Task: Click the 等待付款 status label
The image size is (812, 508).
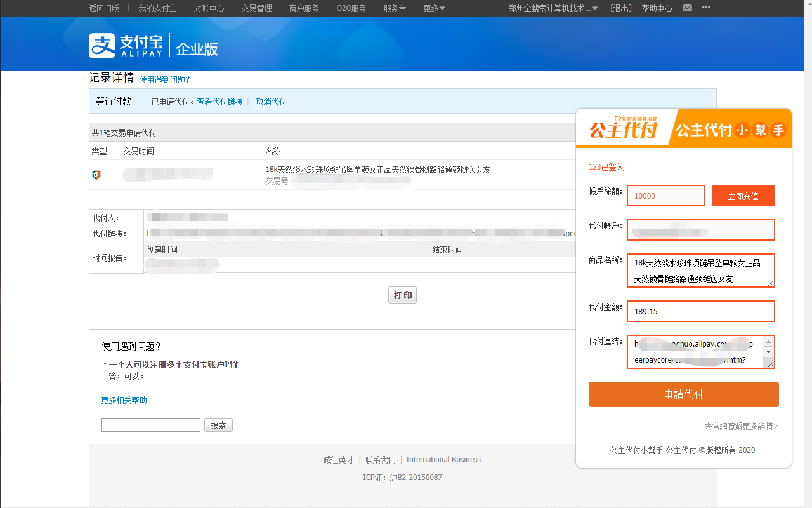Action: (114, 101)
